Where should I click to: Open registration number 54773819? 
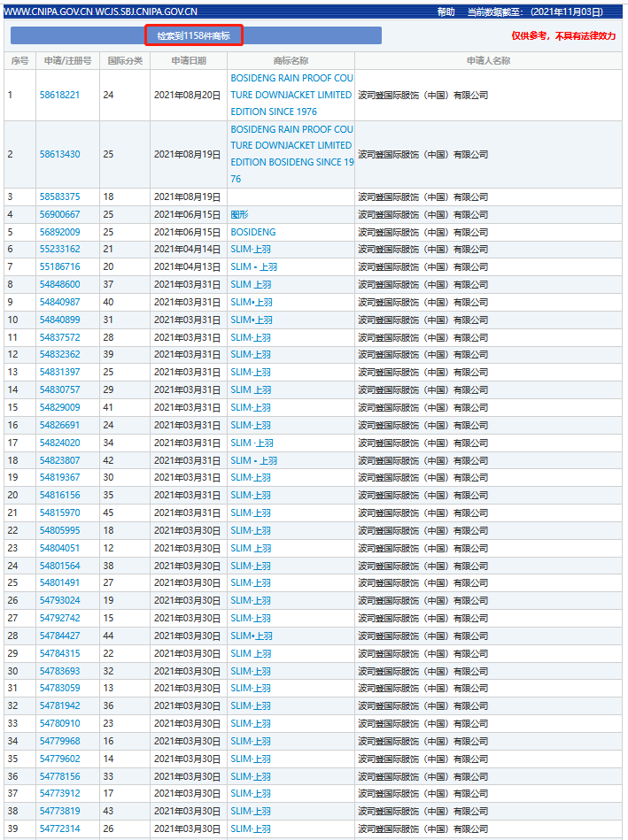click(x=59, y=811)
